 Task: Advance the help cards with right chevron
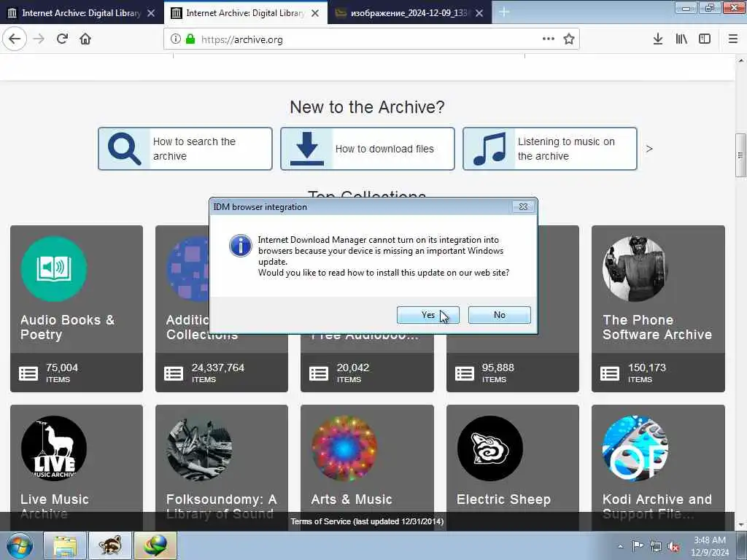pyautogui.click(x=649, y=149)
